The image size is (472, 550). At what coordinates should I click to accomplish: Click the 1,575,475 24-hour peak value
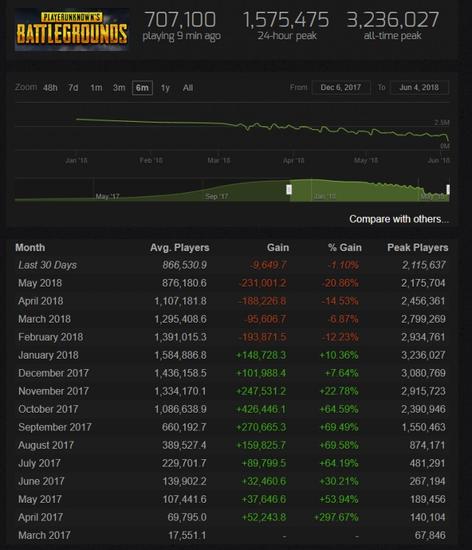[x=285, y=20]
